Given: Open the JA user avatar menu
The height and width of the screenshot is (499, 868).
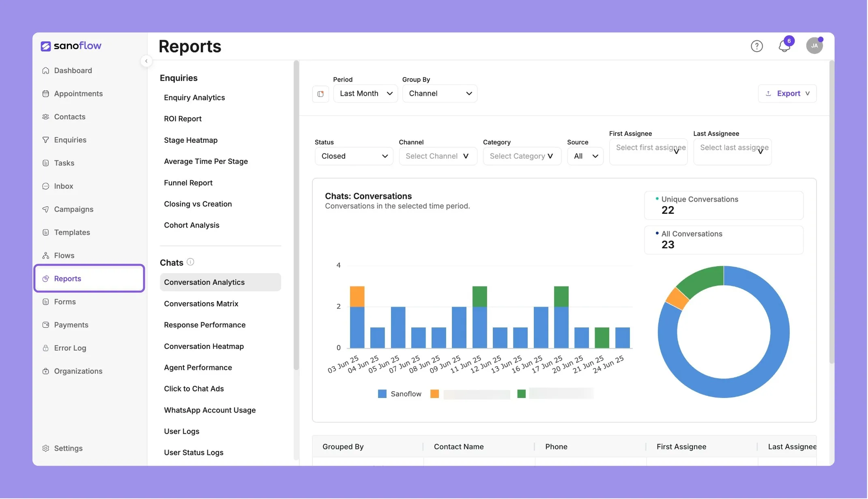Looking at the screenshot, I should (814, 45).
